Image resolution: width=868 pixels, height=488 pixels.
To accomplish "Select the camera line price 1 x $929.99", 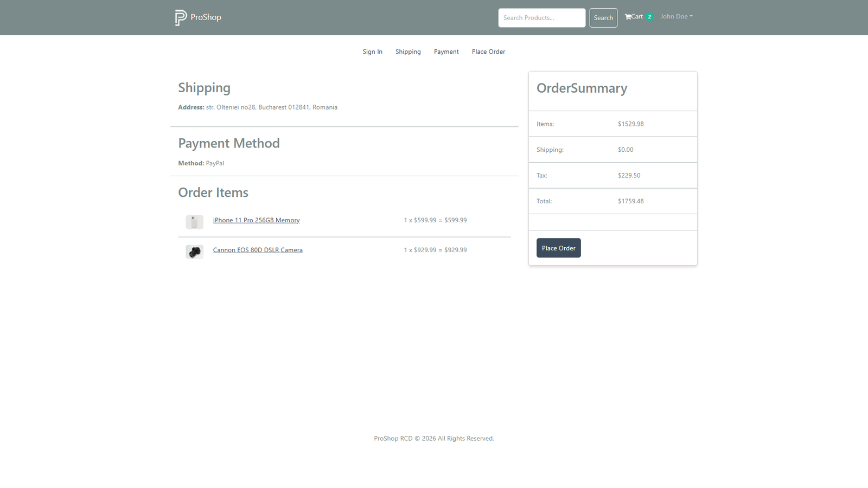I will click(x=435, y=250).
